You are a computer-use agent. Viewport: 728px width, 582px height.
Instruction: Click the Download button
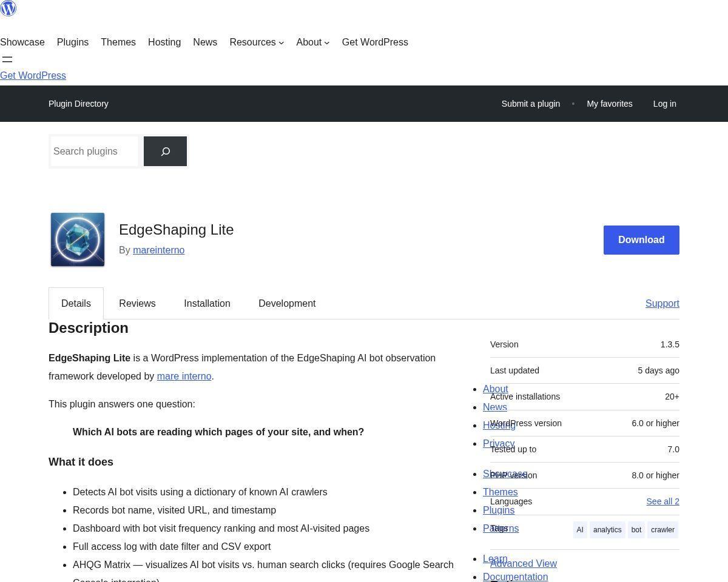(641, 240)
